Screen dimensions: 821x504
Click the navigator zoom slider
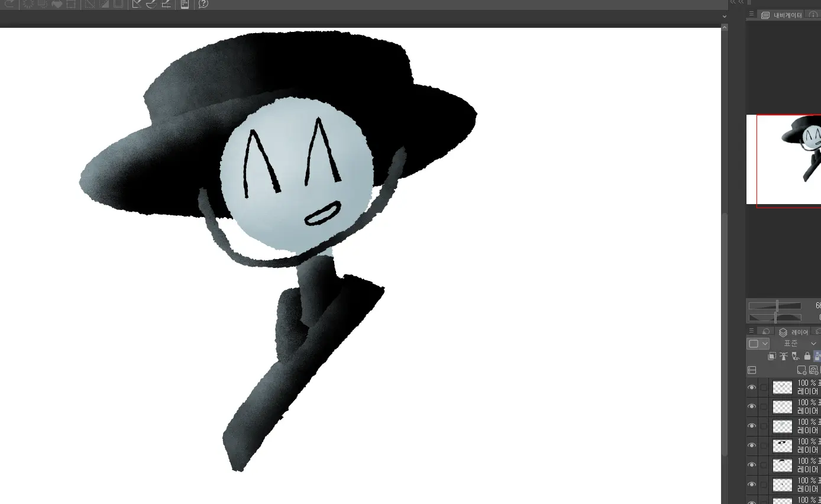775,306
